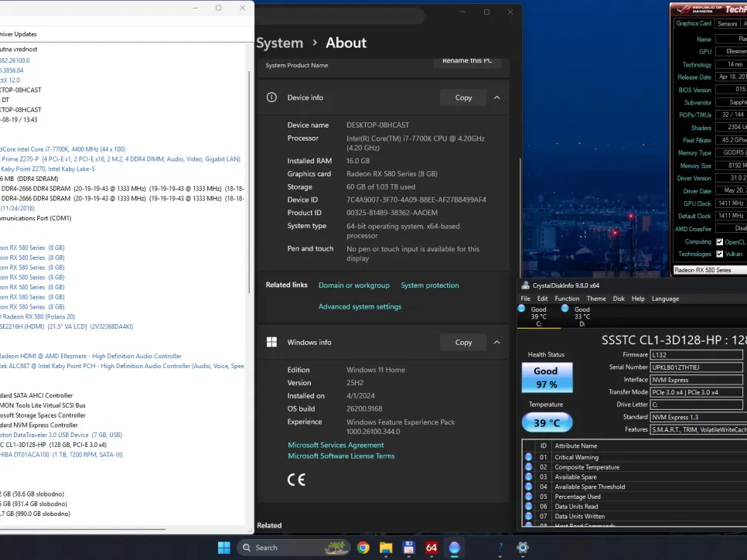Open File Explorer from the taskbar

tap(386, 548)
